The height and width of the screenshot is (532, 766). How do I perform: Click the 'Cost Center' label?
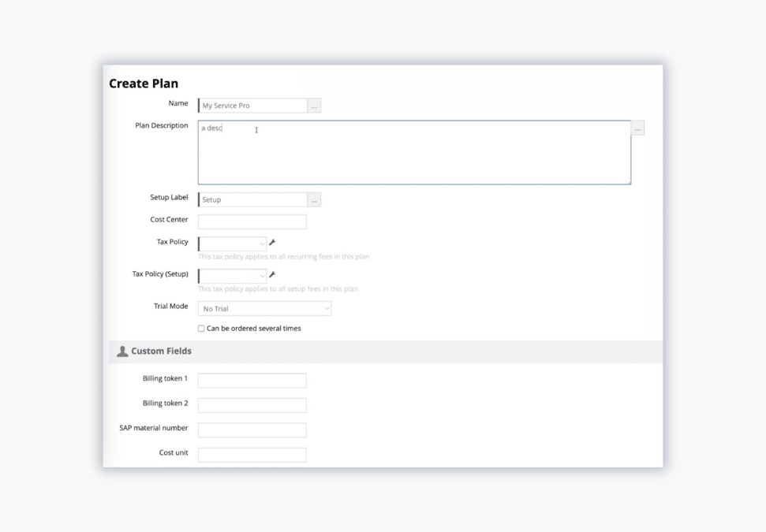169,220
